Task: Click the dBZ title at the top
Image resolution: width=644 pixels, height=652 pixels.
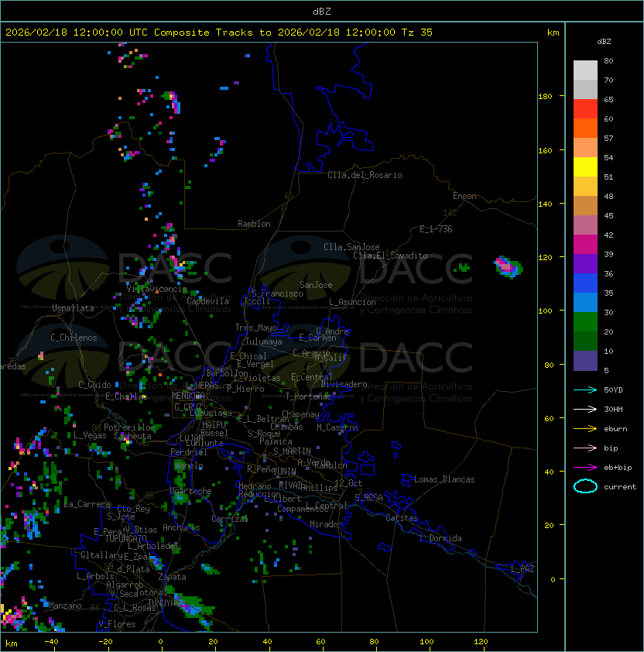Action: point(322,11)
